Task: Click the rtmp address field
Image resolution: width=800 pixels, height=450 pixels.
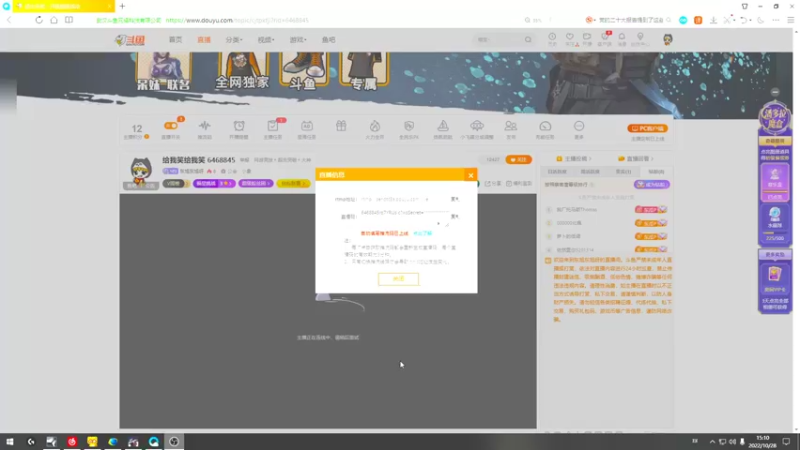Action: click(404, 199)
